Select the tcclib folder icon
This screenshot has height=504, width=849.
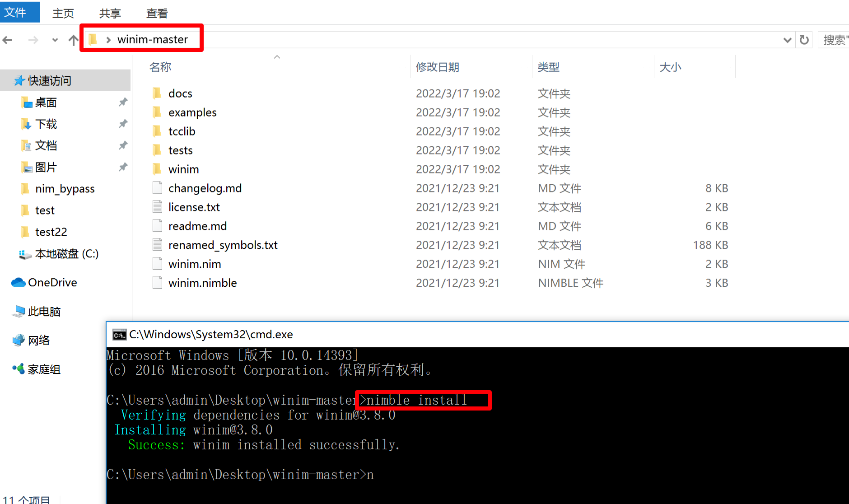coord(157,131)
